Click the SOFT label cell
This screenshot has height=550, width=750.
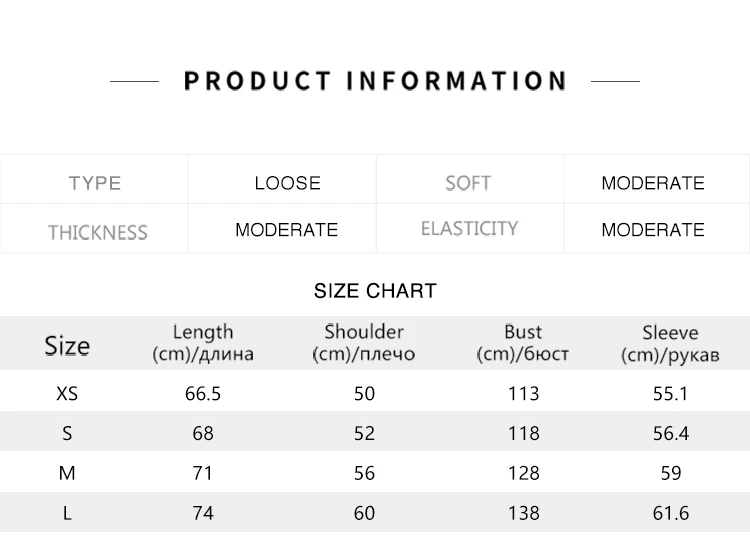click(x=468, y=183)
